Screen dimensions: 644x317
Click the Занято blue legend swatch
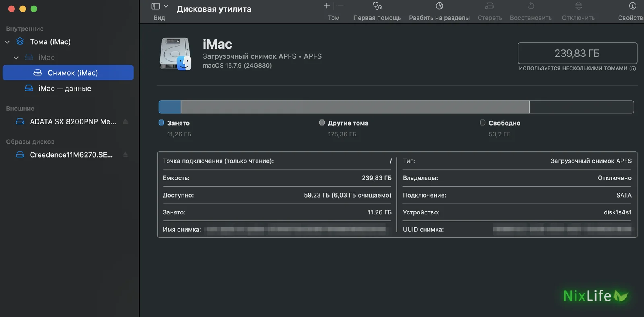(x=161, y=123)
